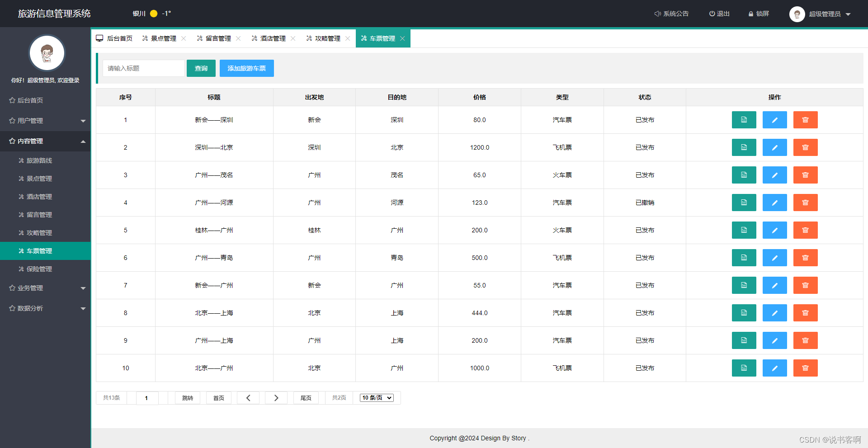Click 退出 to log out

coord(719,14)
